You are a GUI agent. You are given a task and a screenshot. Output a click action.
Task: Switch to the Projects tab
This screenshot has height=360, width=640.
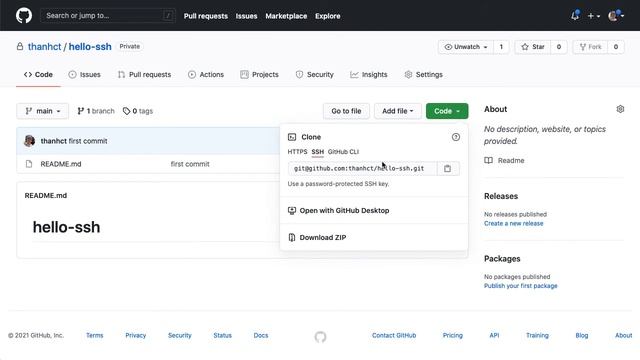coord(259,75)
